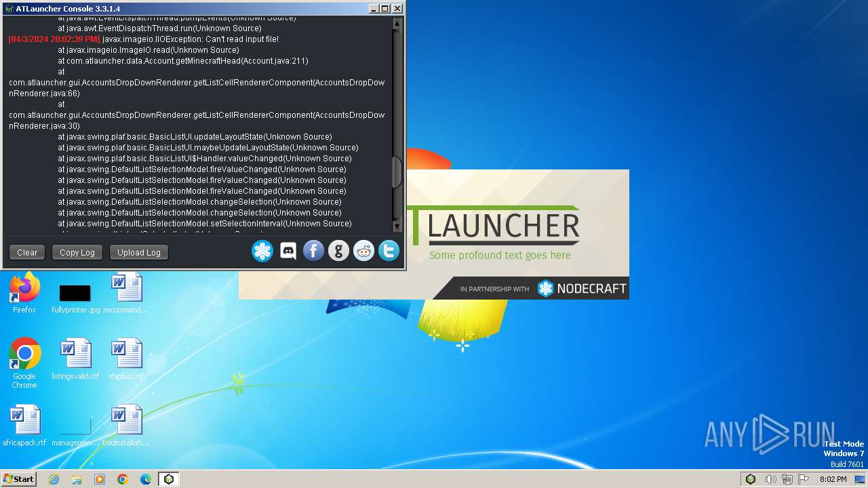868x488 pixels.
Task: Click ATLauncher system tray icon
Action: [751, 479]
